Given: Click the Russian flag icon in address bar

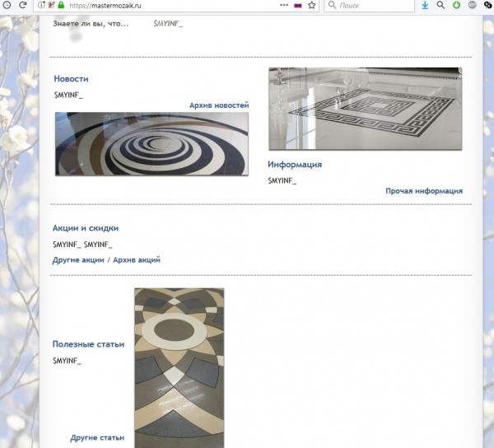Looking at the screenshot, I should (298, 6).
